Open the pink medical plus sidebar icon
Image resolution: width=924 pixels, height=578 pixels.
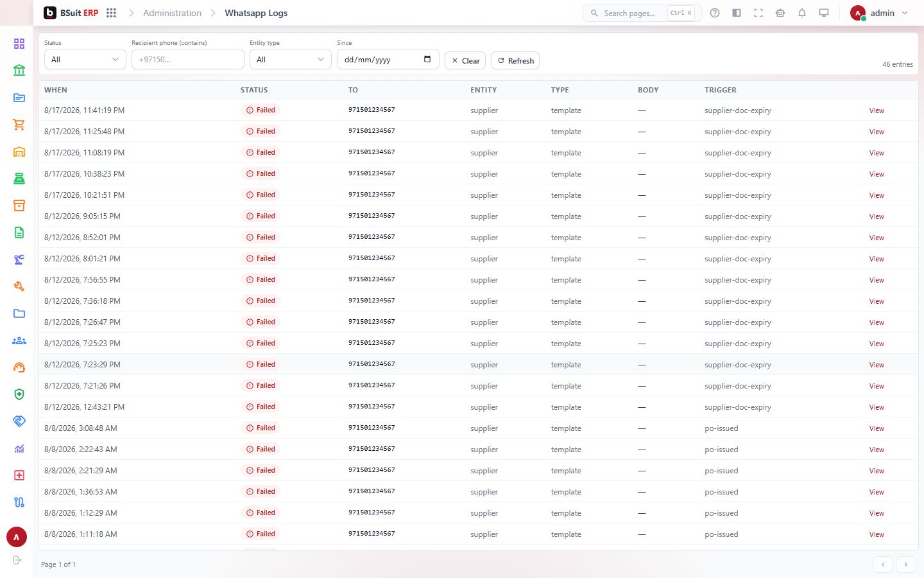pos(19,475)
